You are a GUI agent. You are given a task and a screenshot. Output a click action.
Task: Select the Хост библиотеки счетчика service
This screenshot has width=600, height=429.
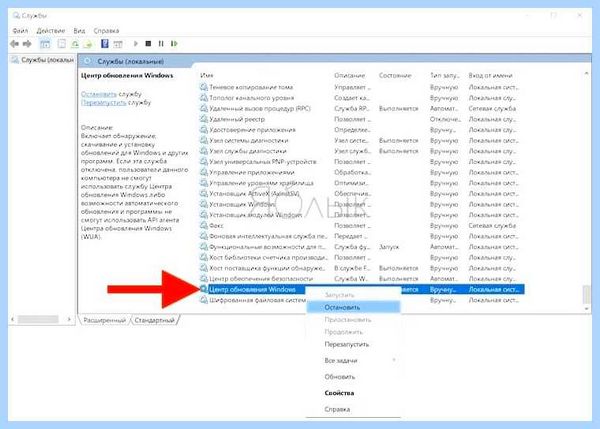point(269,258)
